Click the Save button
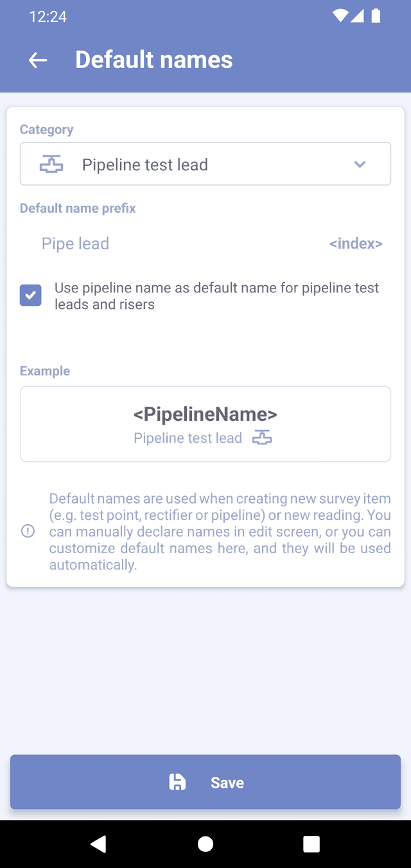Screen dimensions: 411x868 pos(205,782)
